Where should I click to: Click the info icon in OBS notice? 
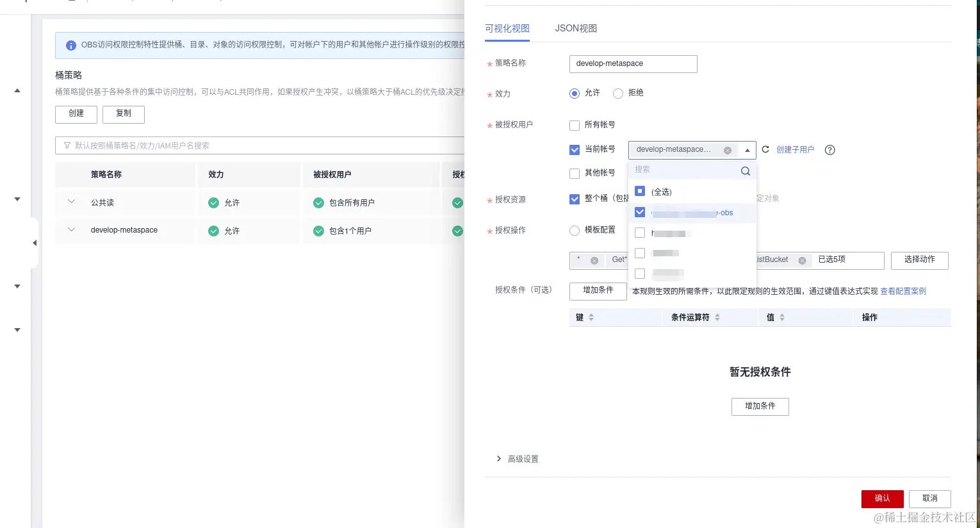tap(71, 45)
